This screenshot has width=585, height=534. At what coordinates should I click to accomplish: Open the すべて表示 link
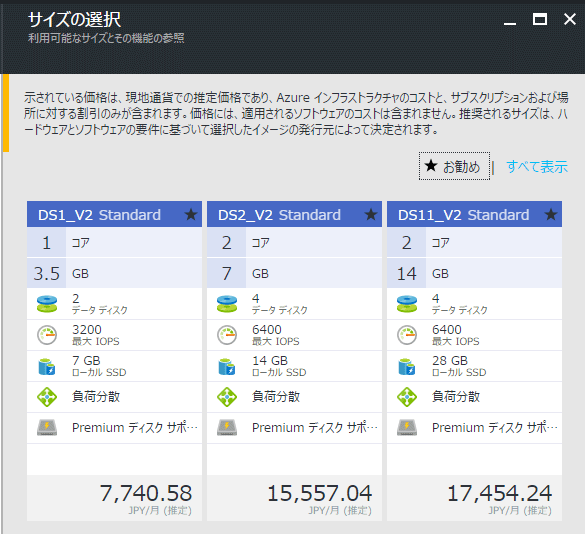click(537, 166)
